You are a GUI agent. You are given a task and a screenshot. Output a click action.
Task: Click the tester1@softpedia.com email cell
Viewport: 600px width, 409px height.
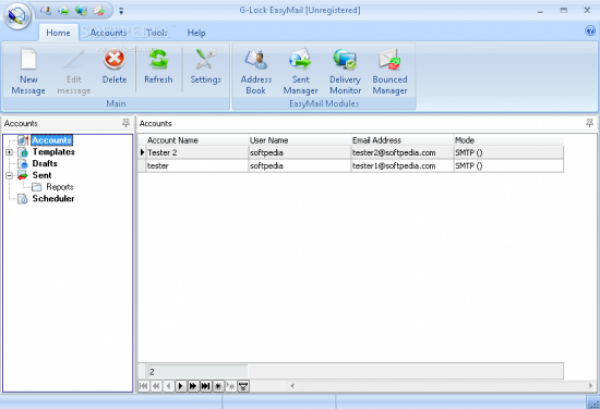pos(402,166)
